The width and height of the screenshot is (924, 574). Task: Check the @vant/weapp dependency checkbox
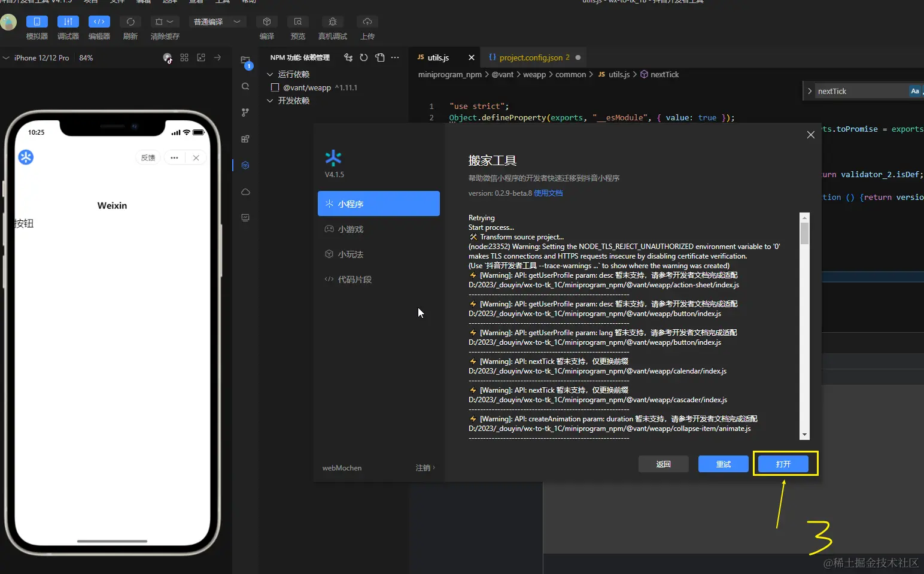pyautogui.click(x=275, y=87)
